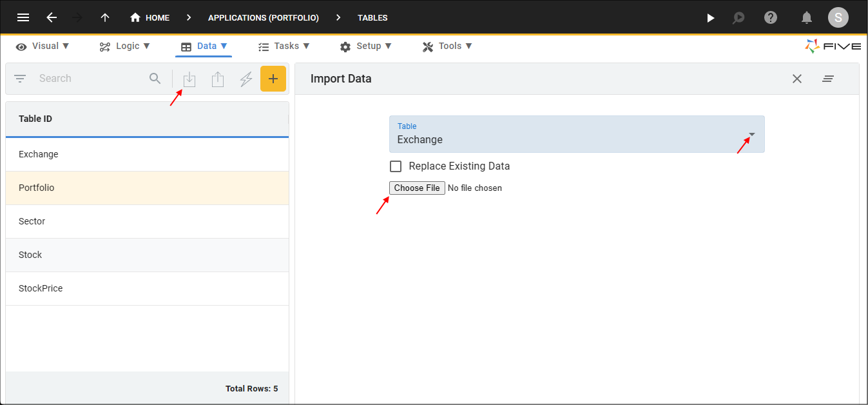Viewport: 868px width, 405px height.
Task: Open the hamburger main menu
Action: tap(23, 18)
